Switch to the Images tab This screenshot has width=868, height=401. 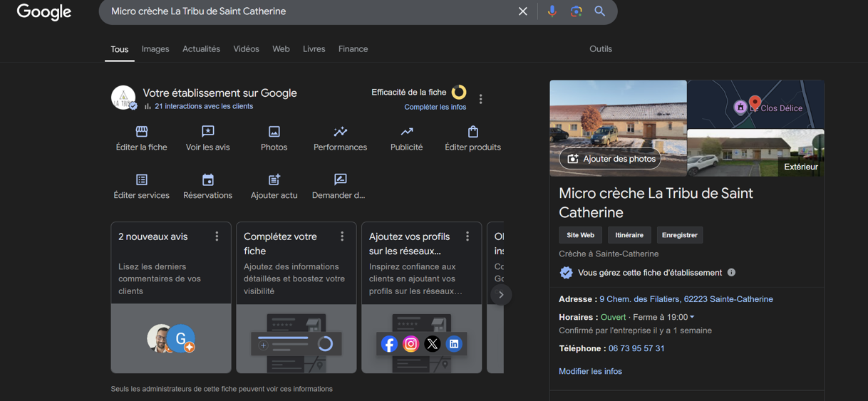click(155, 49)
